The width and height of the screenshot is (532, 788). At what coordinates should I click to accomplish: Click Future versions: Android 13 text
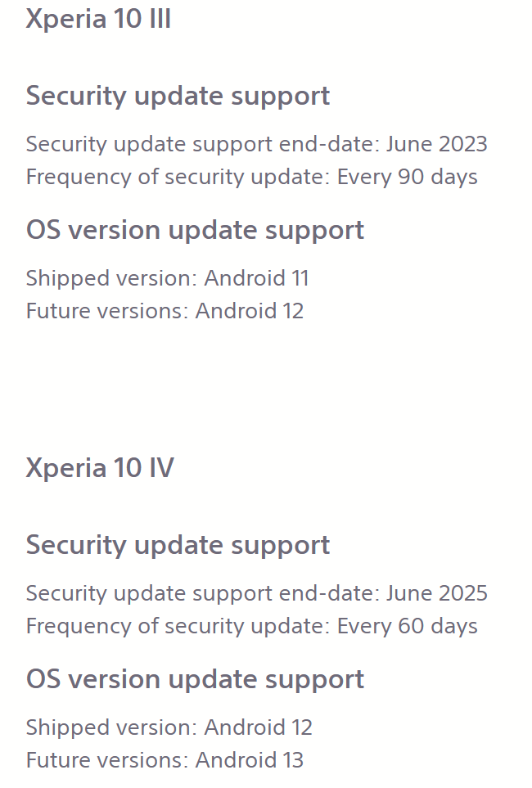(165, 760)
